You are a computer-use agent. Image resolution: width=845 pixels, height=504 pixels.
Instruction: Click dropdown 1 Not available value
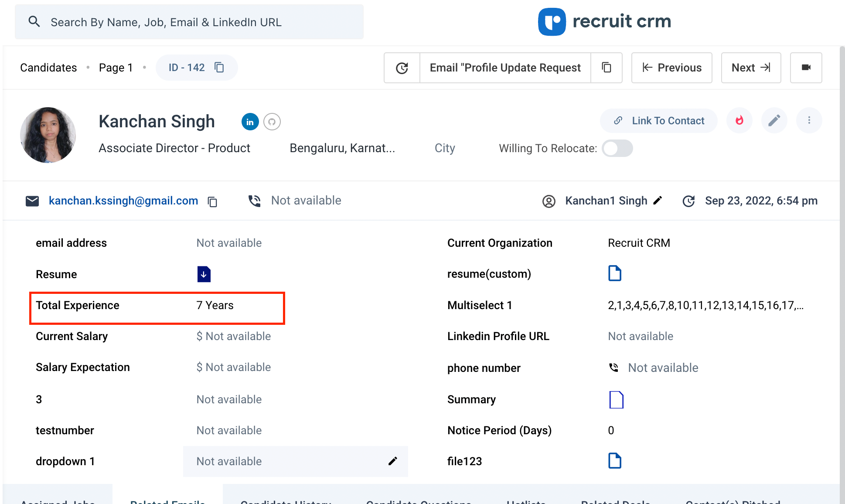pyautogui.click(x=229, y=461)
